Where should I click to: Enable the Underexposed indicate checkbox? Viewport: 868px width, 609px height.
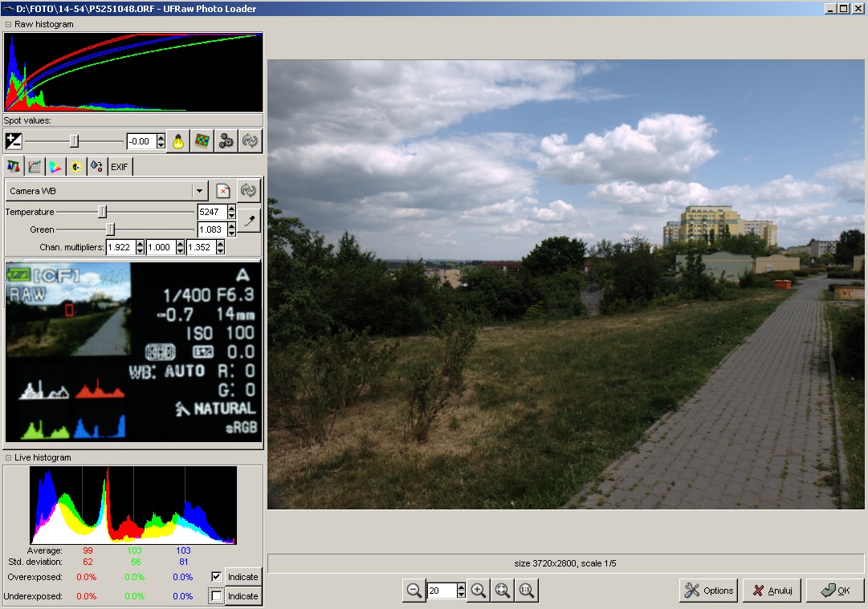216,596
